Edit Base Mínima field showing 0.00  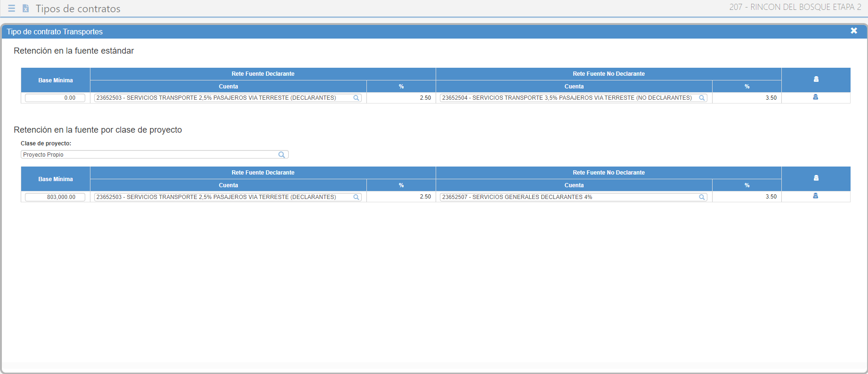click(55, 98)
